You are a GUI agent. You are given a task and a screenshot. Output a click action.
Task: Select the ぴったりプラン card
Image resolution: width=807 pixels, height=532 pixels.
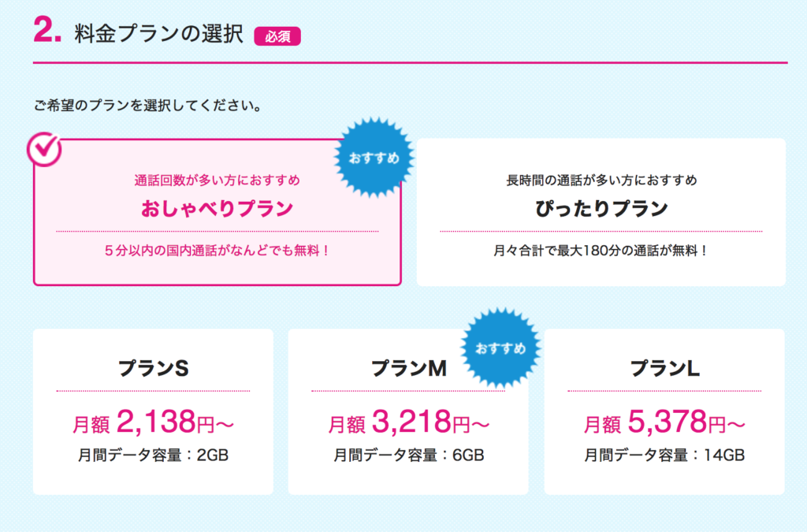(601, 212)
